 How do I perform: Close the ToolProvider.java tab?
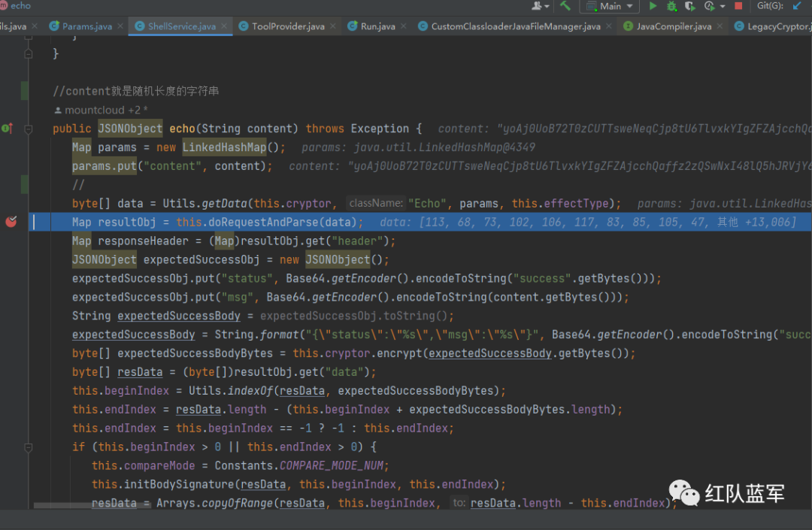[332, 26]
